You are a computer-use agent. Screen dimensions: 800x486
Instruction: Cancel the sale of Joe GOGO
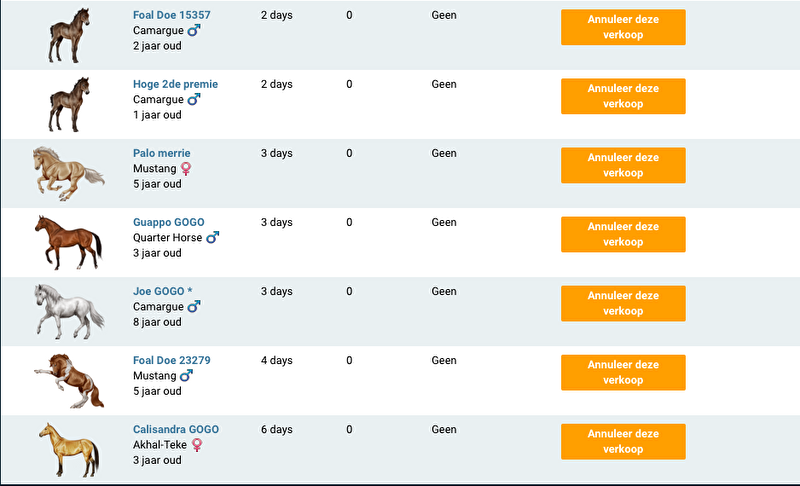(x=623, y=303)
